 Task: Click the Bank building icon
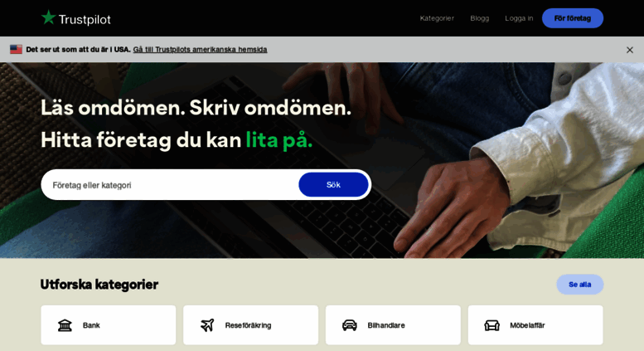(65, 325)
